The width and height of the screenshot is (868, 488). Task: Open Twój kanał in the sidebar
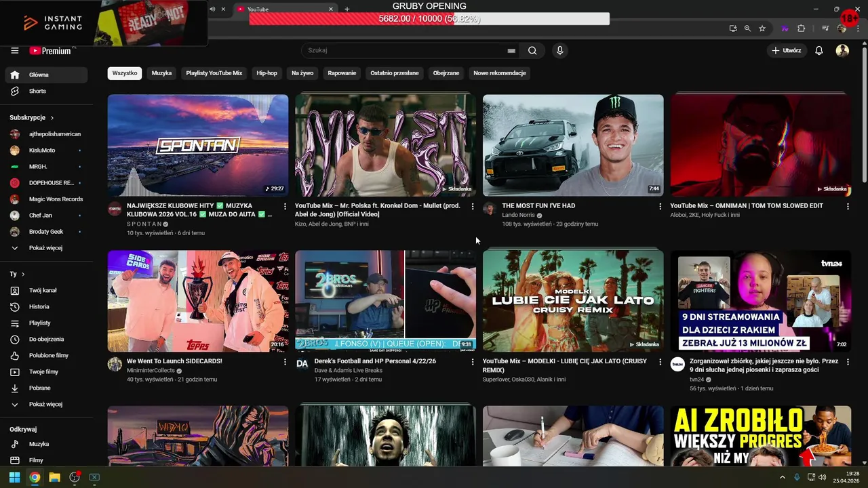pos(46,290)
